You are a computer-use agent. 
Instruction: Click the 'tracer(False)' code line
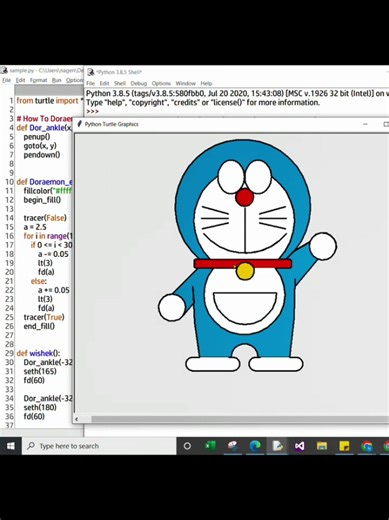(45, 218)
